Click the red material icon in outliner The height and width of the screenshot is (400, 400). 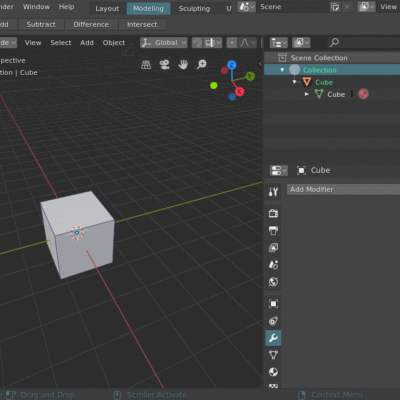coord(363,94)
